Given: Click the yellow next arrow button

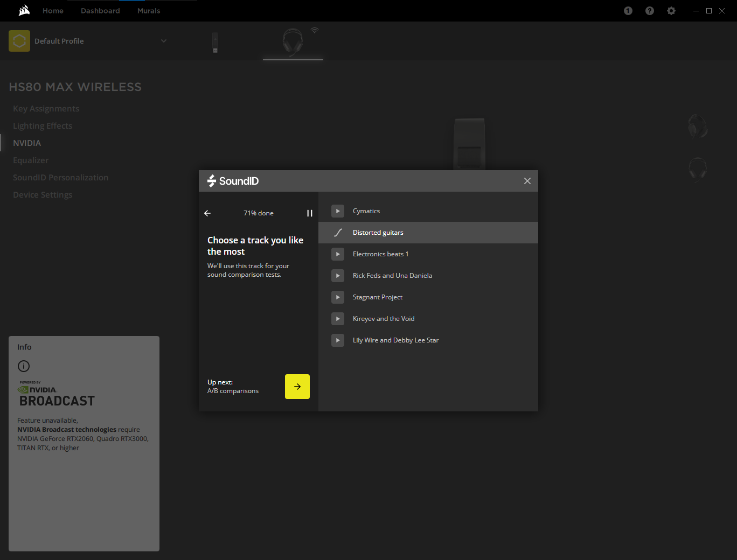Looking at the screenshot, I should (297, 387).
